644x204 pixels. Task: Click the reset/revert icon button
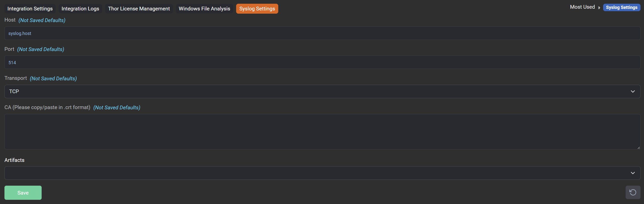[633, 192]
